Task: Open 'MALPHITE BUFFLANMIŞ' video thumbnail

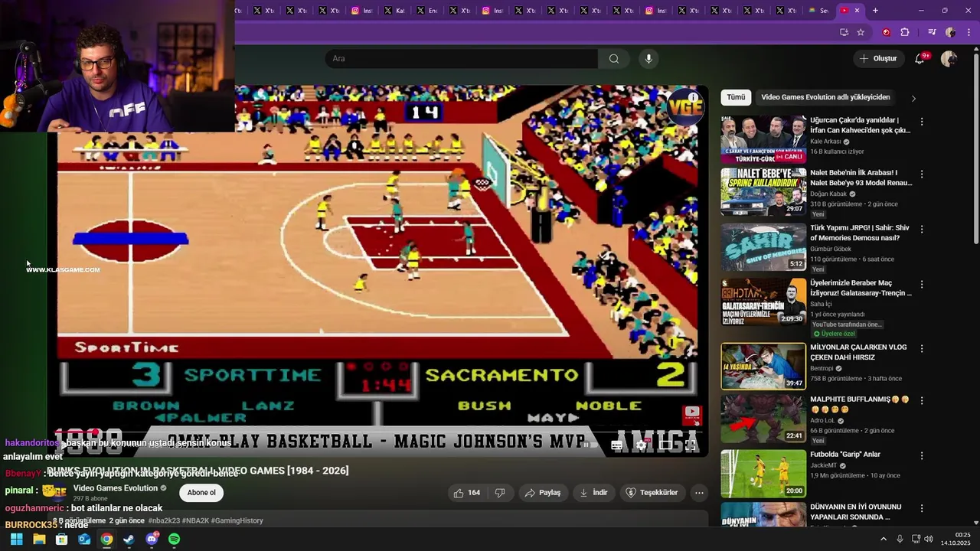Action: coord(763,419)
